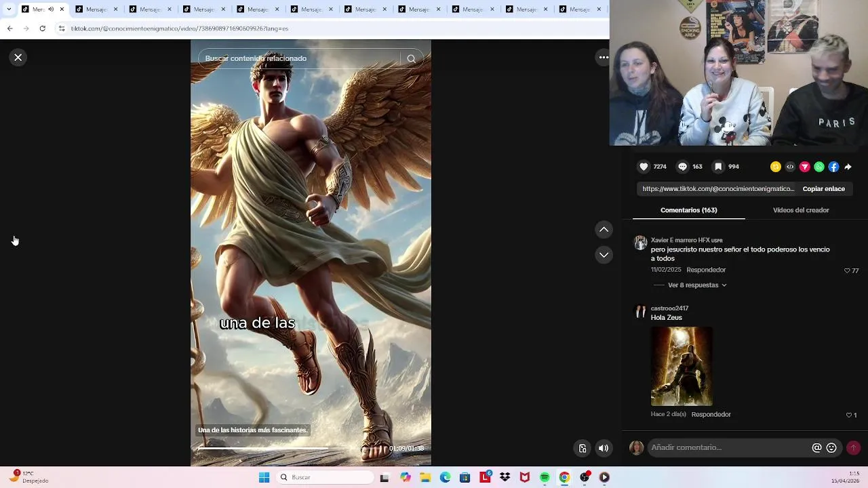This screenshot has width=868, height=488.
Task: Mute the first tab's audio icon
Action: (x=51, y=9)
